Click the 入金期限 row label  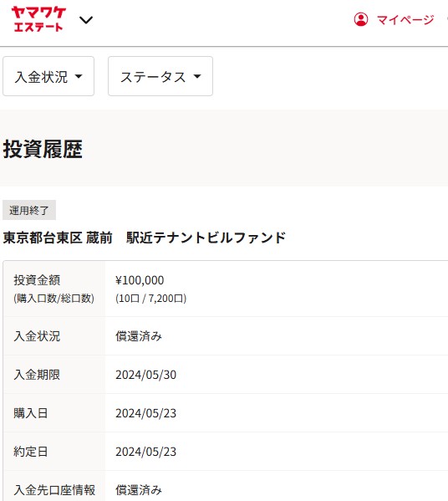coord(37,375)
